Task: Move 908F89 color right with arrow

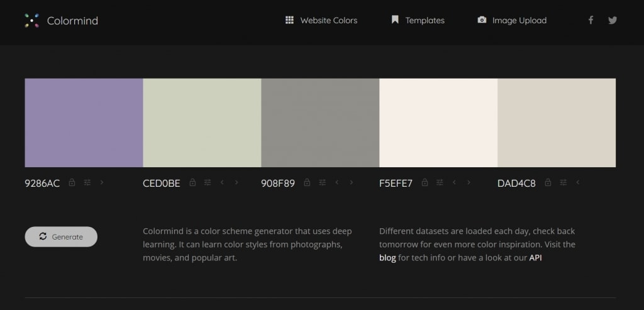Action: pos(352,182)
